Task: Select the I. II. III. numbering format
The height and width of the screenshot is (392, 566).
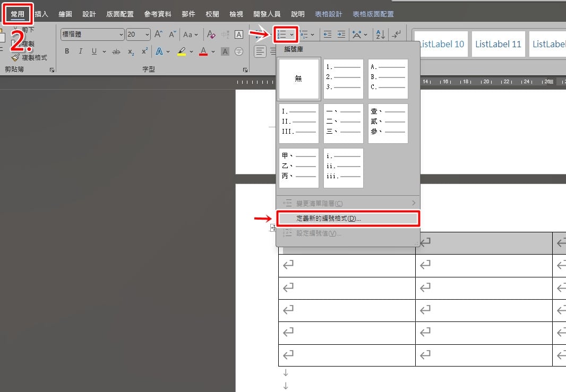Action: (x=299, y=124)
